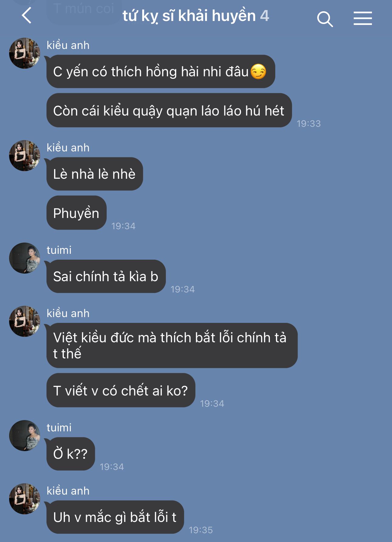The height and width of the screenshot is (542, 392).
Task: Tap the 'Phuyền' message bubble
Action: pyautogui.click(x=76, y=213)
